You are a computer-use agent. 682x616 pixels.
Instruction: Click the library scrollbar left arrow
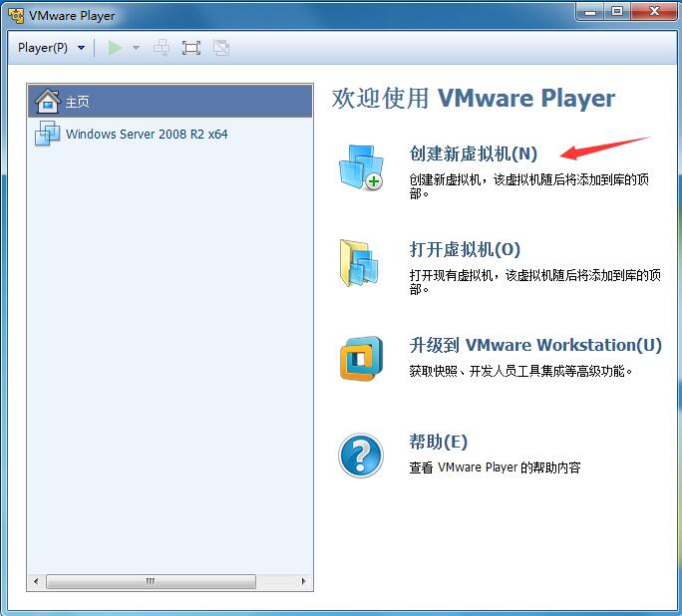[36, 581]
